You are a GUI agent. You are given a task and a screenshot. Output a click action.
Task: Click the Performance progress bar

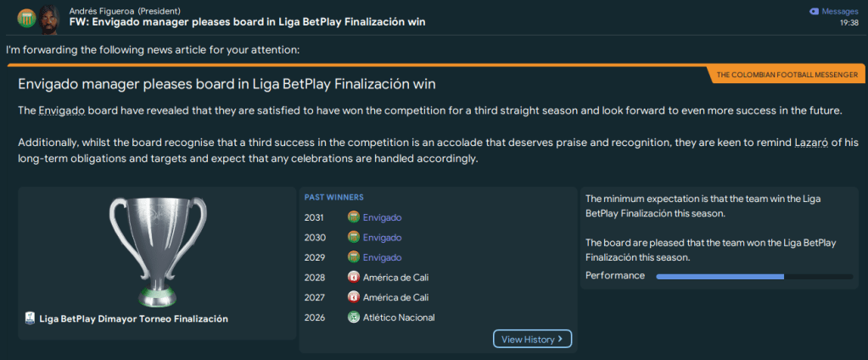pyautogui.click(x=754, y=277)
